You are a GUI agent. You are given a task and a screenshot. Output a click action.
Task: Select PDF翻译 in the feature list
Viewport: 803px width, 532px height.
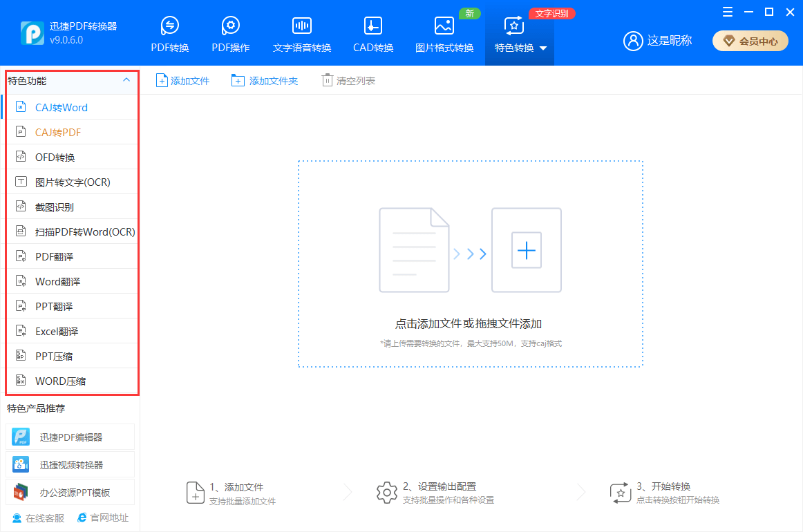tap(54, 257)
